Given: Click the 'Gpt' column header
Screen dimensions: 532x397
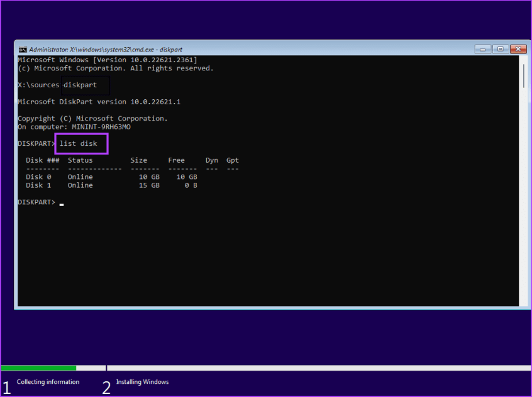Looking at the screenshot, I should (x=233, y=160).
